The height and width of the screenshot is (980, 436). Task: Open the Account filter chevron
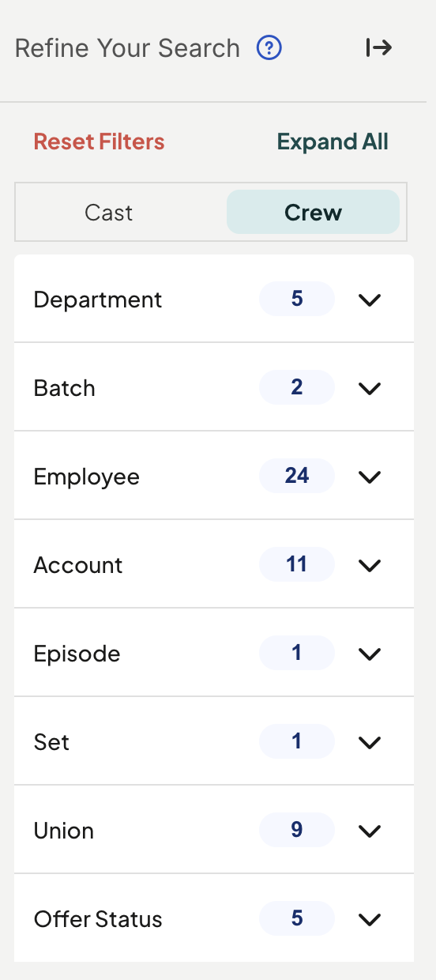pyautogui.click(x=370, y=566)
